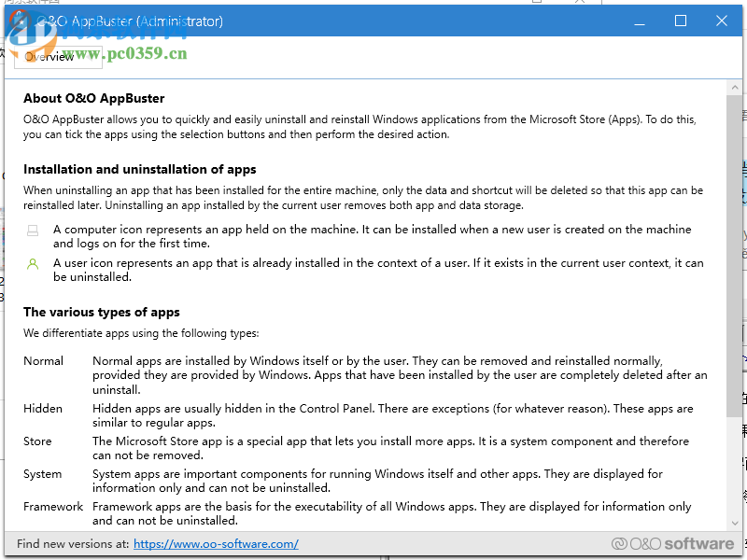Maximize the AppBuster window
Screen dimensions: 747x560
(681, 21)
